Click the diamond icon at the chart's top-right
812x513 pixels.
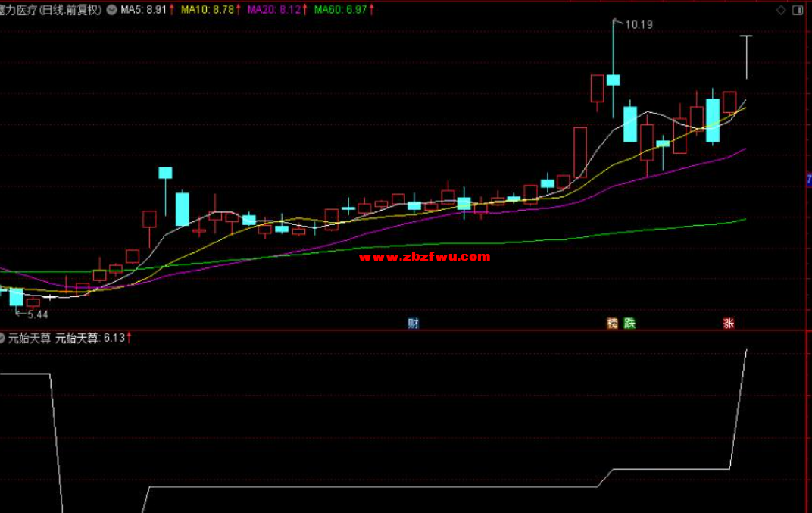tap(781, 10)
